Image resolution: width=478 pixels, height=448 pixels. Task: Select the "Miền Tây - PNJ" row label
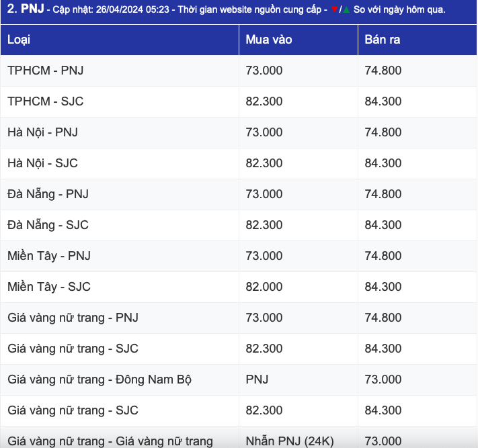click(49, 256)
